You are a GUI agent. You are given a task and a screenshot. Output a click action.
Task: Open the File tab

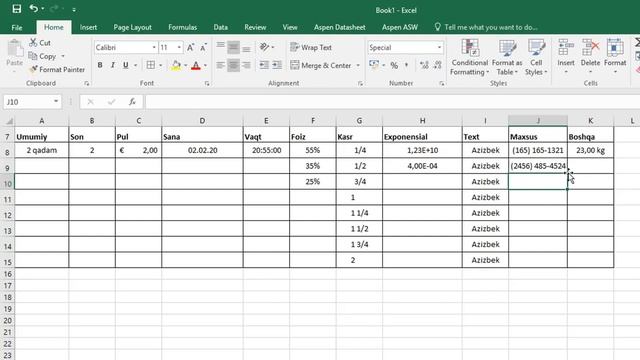point(17,27)
